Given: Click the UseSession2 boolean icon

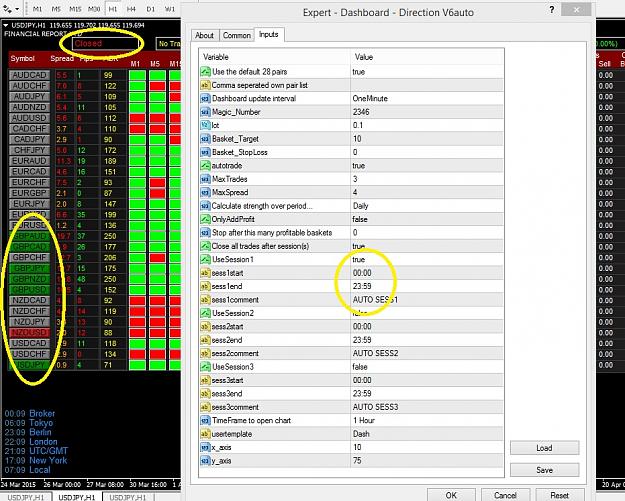Looking at the screenshot, I should [x=205, y=313].
